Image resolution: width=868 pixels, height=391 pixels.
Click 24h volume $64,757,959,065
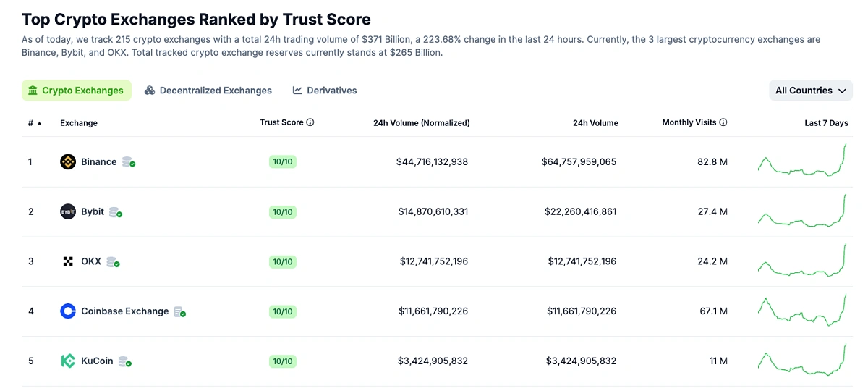coord(579,161)
